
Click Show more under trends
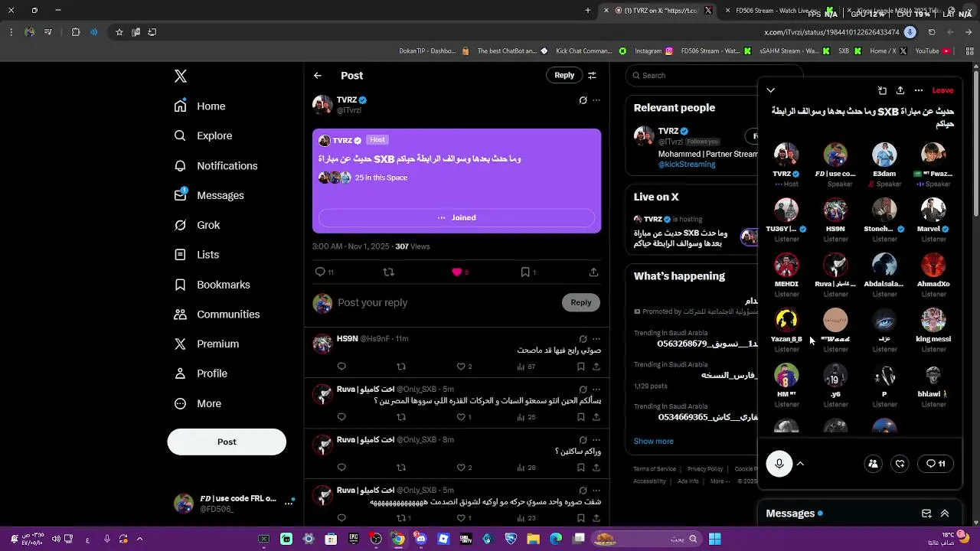[654, 442]
